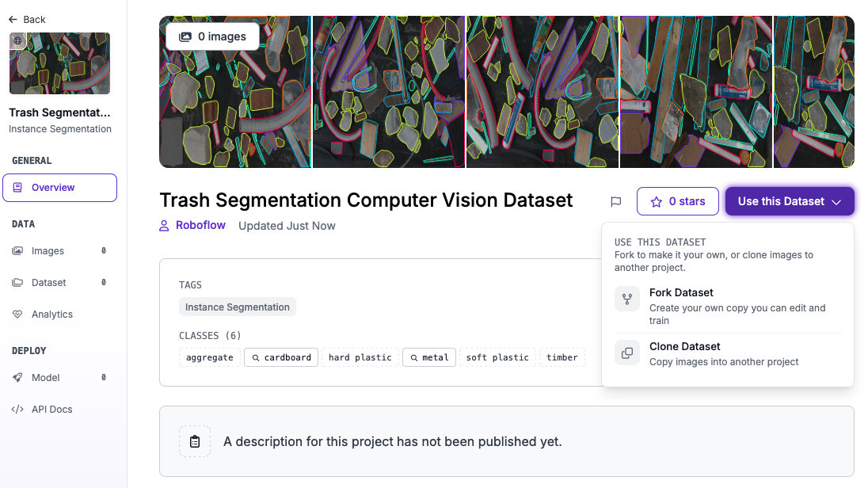Search the cardboard class tag

click(281, 357)
